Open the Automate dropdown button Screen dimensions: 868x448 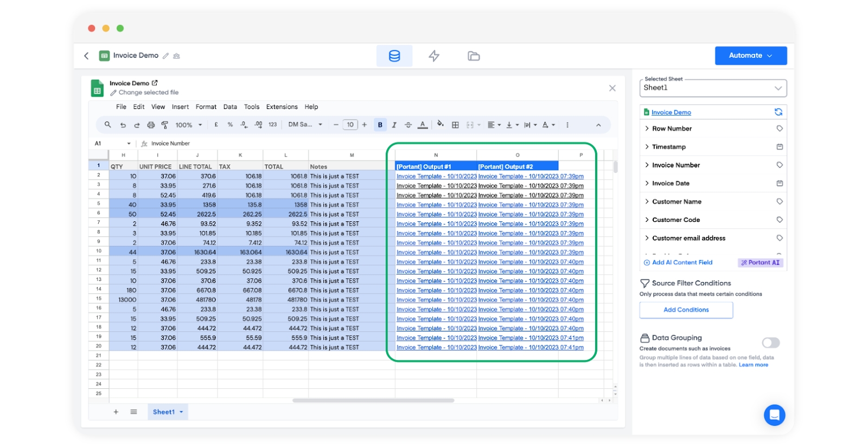pyautogui.click(x=750, y=55)
